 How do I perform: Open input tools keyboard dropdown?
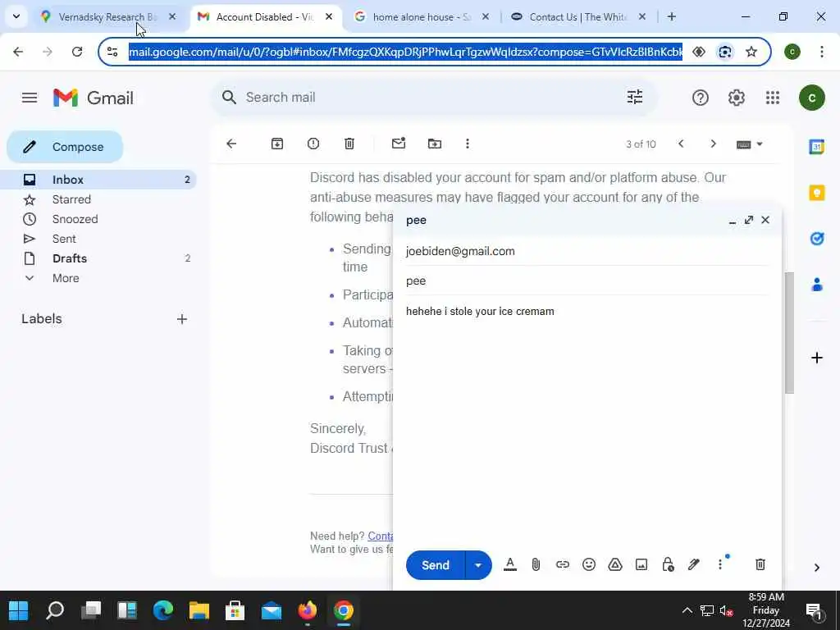750,144
